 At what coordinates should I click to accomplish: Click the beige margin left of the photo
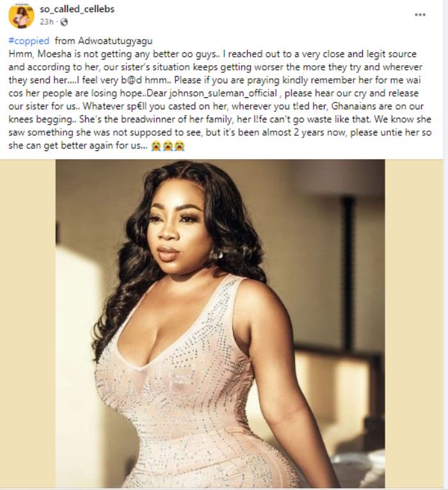tap(28, 324)
